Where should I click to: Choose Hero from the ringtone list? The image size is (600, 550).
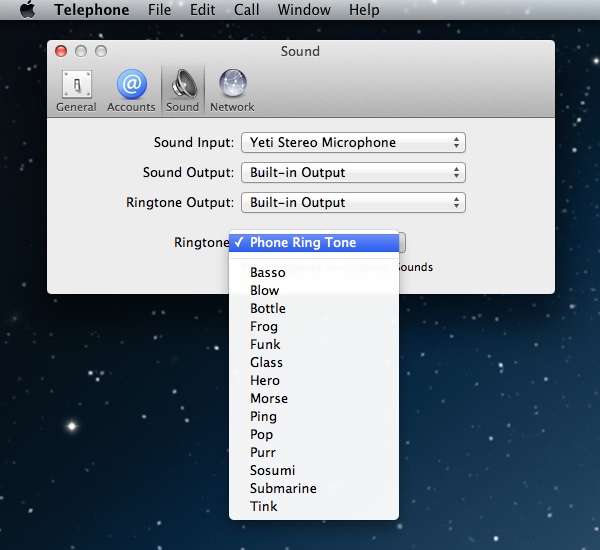(x=314, y=380)
